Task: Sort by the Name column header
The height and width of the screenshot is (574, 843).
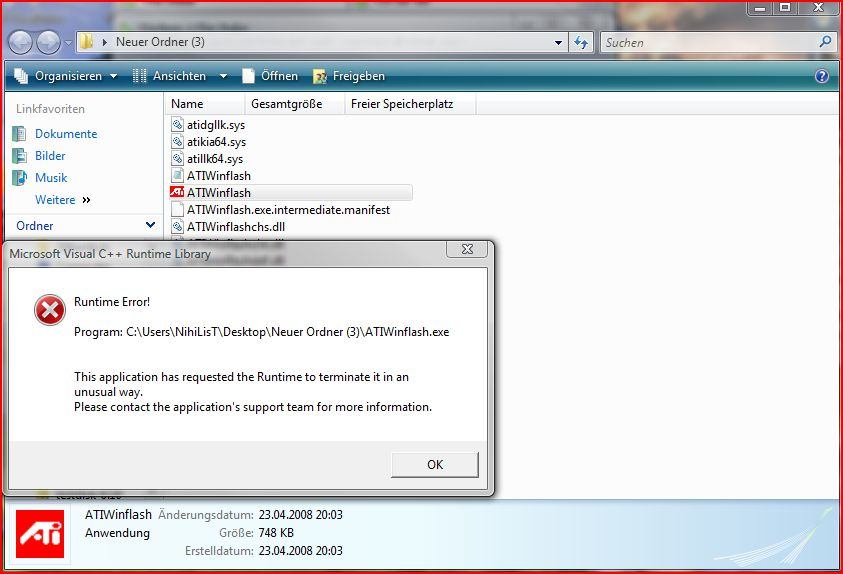Action: 204,104
